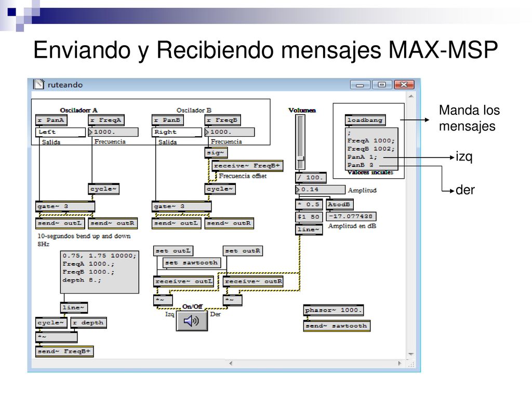Select Oscilador B's gate~ 3 object
This screenshot has height=399, width=532.
click(181, 206)
